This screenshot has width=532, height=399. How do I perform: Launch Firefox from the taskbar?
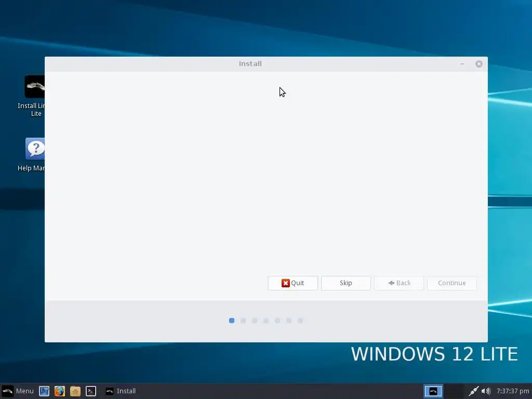click(x=60, y=391)
